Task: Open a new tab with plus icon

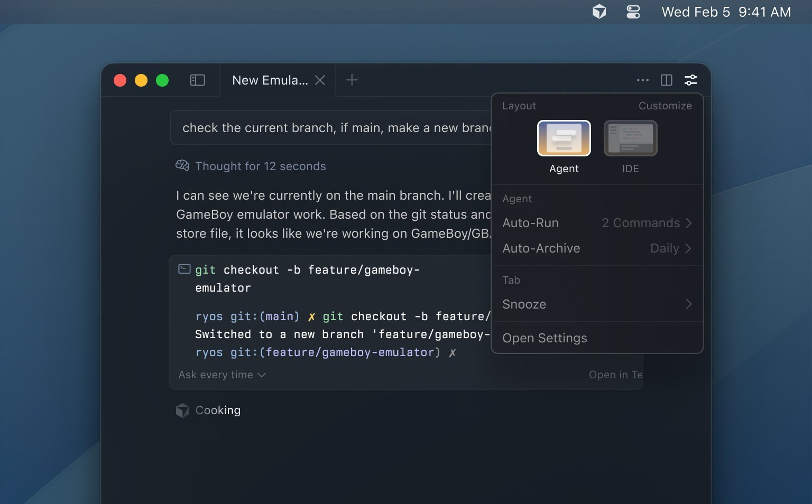Action: pos(352,80)
